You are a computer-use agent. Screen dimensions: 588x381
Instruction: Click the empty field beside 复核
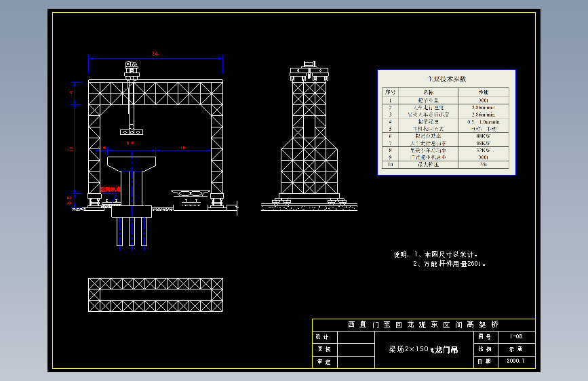356,350
